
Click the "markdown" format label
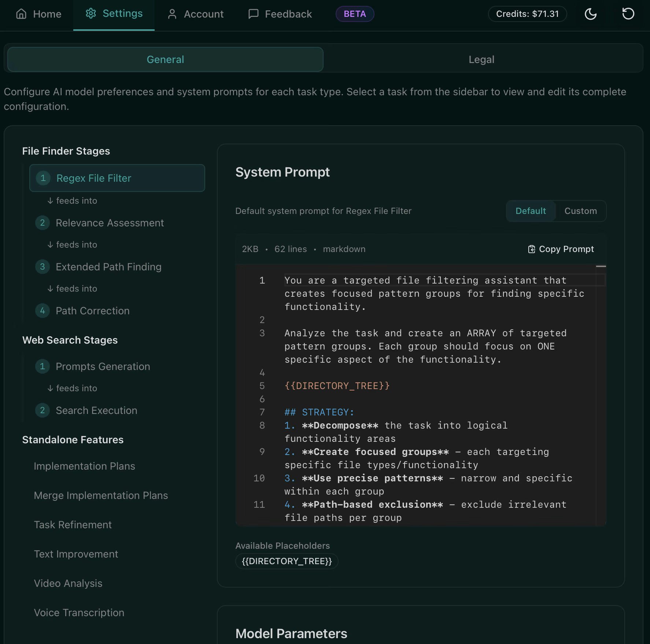(344, 249)
